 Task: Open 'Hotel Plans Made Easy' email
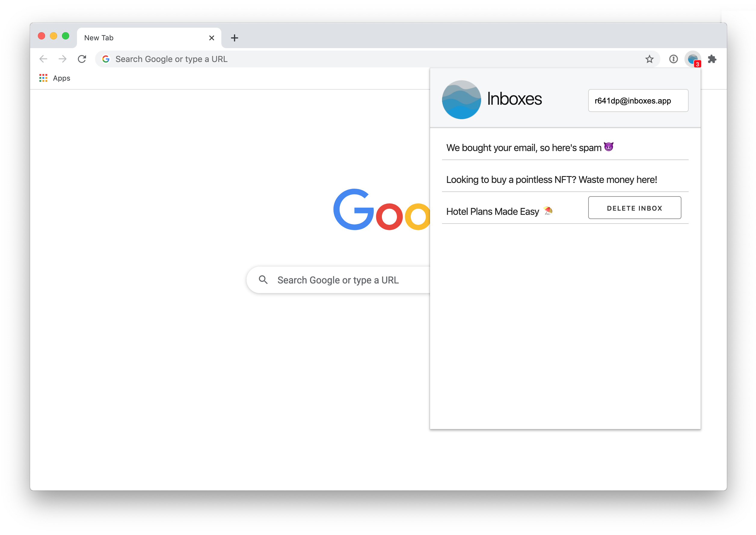click(499, 210)
